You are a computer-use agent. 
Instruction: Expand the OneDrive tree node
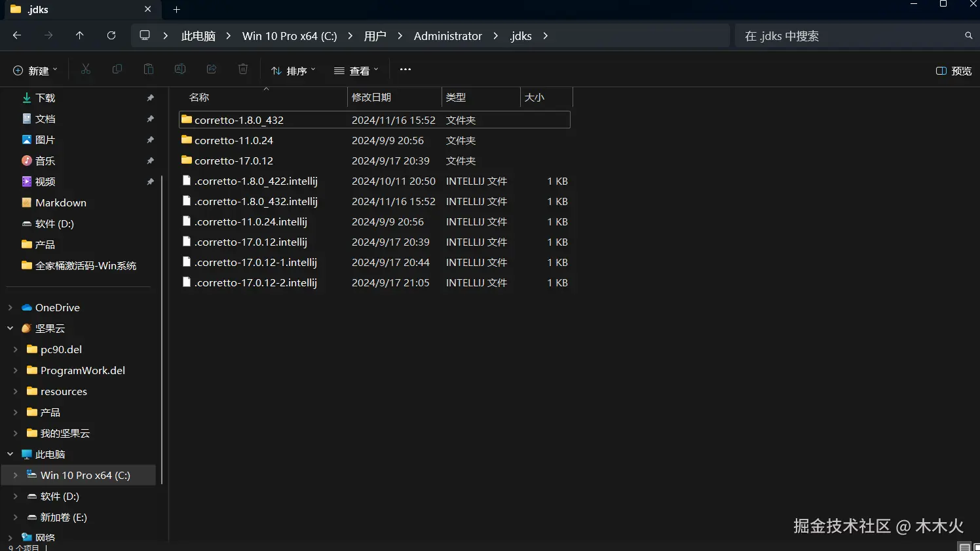10,307
